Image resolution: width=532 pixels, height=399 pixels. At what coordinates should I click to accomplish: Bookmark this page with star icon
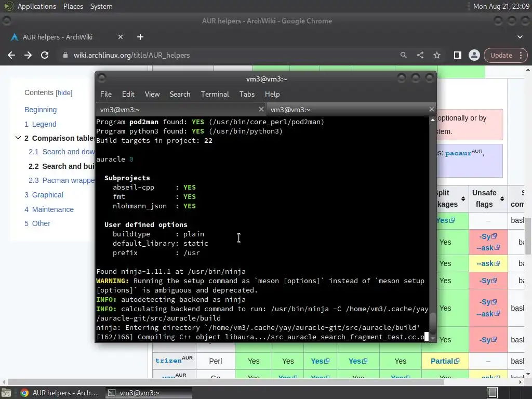tap(437, 55)
